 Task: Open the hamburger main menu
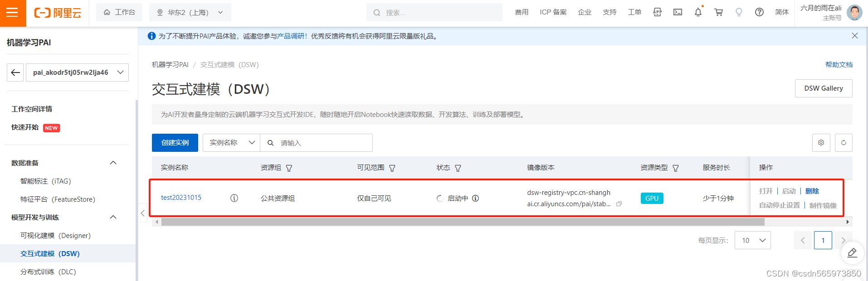(x=13, y=13)
